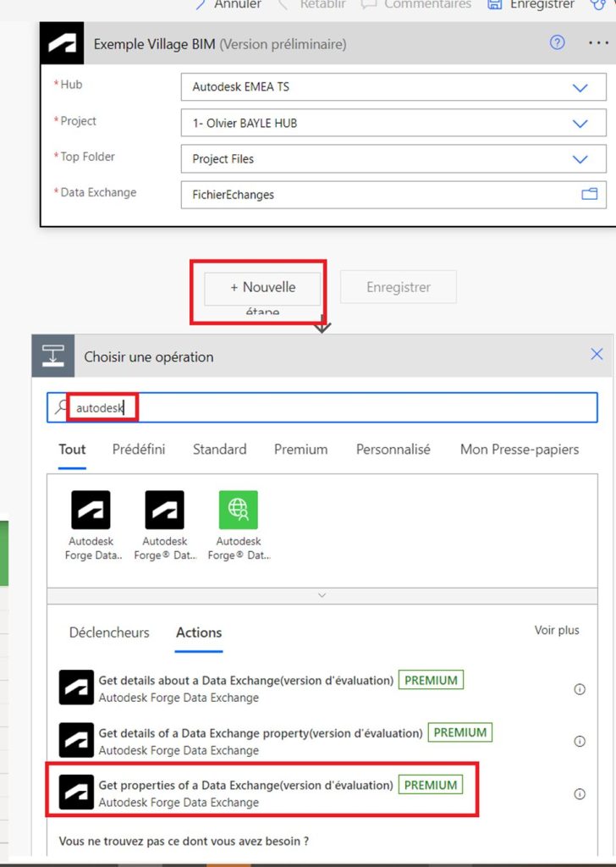Screen dimensions: 616x867
Task: Choose the first Autodesk Forge Data connector
Action: pos(91,525)
